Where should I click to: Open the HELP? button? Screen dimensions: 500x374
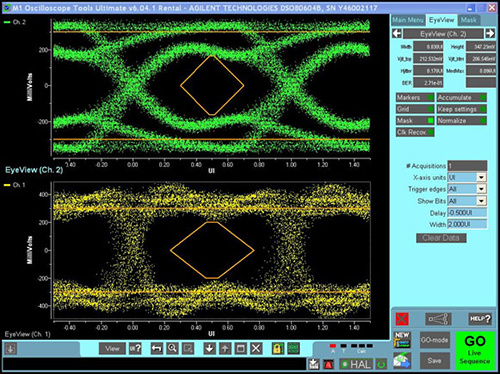(480, 319)
